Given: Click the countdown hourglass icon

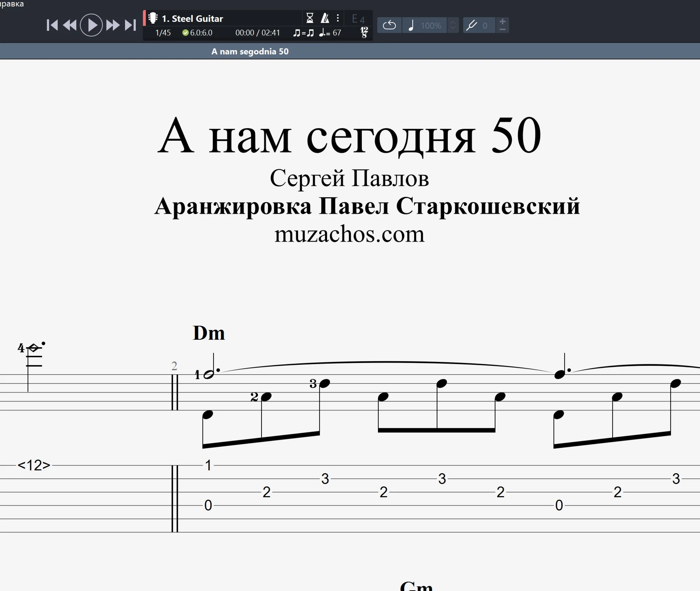Looking at the screenshot, I should coord(310,18).
